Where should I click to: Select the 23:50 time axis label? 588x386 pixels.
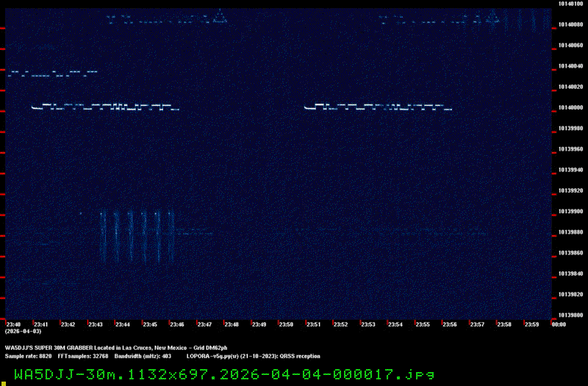point(286,324)
